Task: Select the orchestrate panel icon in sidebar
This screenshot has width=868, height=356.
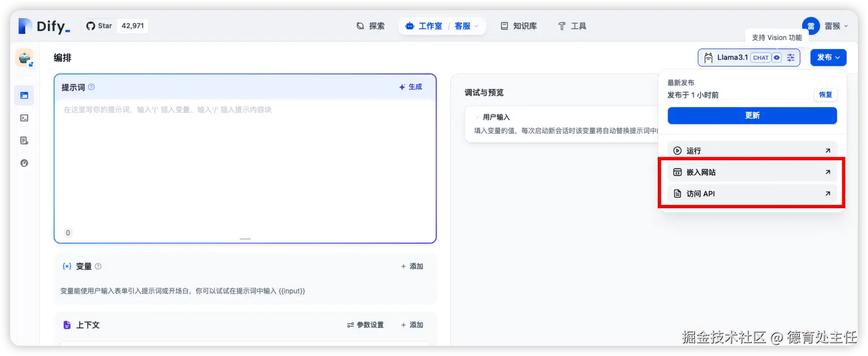Action: click(x=24, y=95)
